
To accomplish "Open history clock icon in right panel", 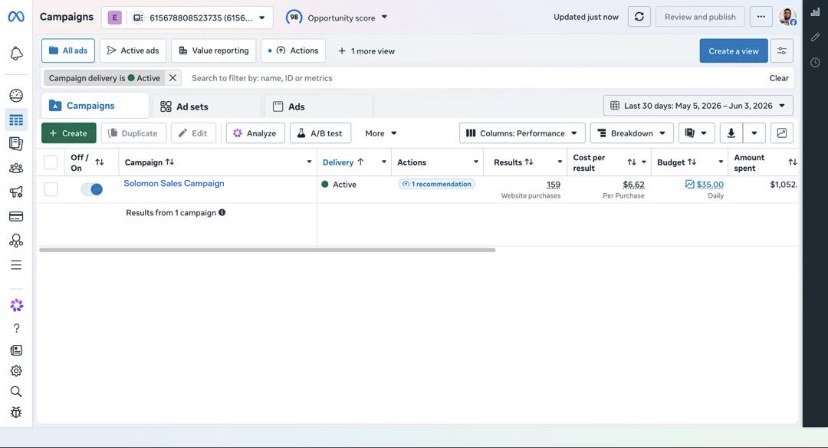I will 815,62.
